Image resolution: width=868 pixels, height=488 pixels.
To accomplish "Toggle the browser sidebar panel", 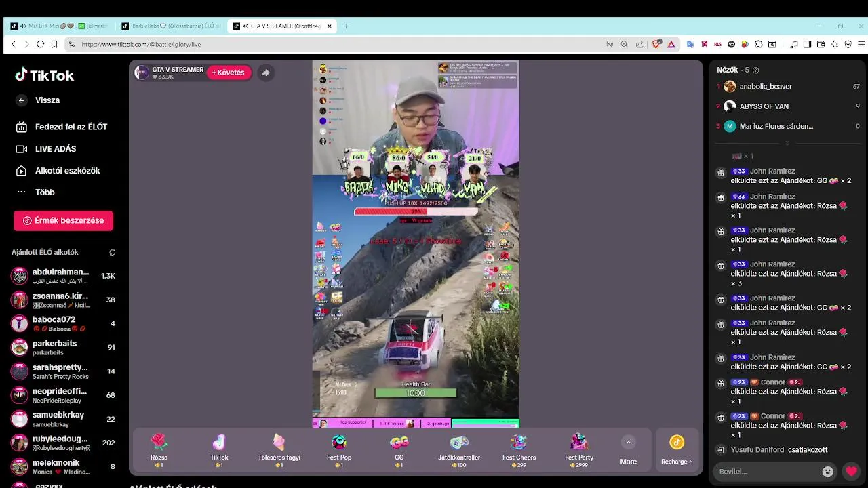I will 807,44.
